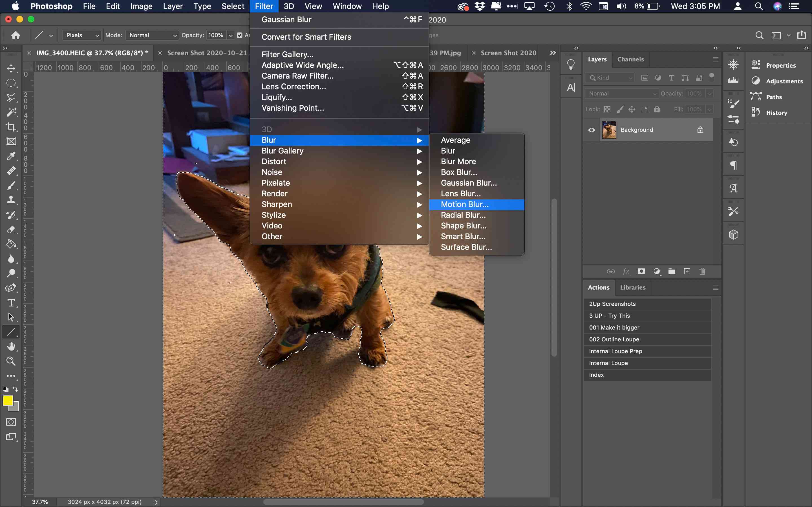Switch to History panel tab
Viewport: 812px width, 507px height.
(x=777, y=112)
